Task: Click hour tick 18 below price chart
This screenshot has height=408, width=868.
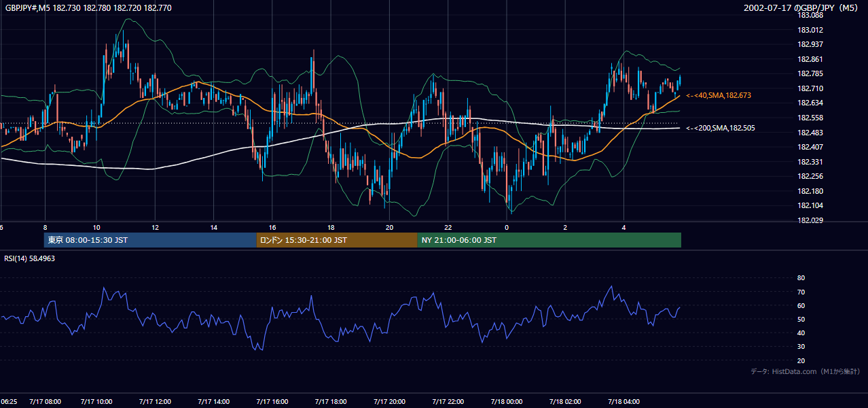Action: tap(331, 227)
